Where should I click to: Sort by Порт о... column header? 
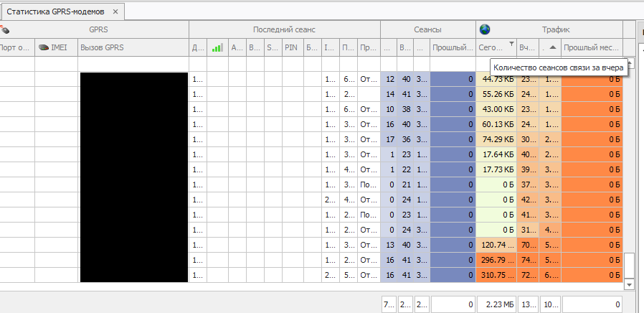coord(16,47)
